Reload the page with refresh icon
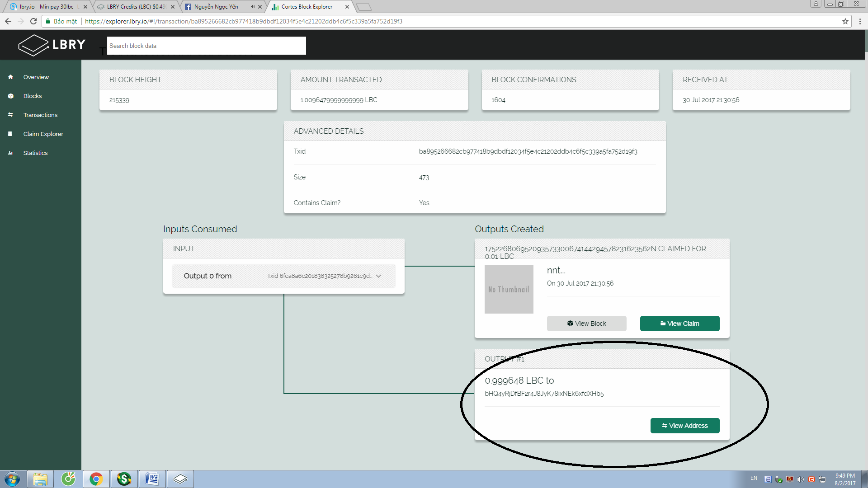 33,21
